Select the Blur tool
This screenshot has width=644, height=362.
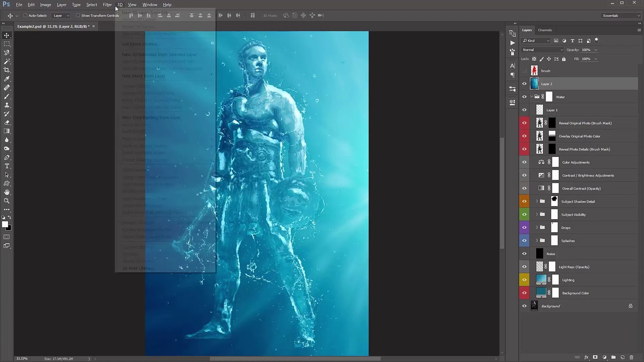7,140
